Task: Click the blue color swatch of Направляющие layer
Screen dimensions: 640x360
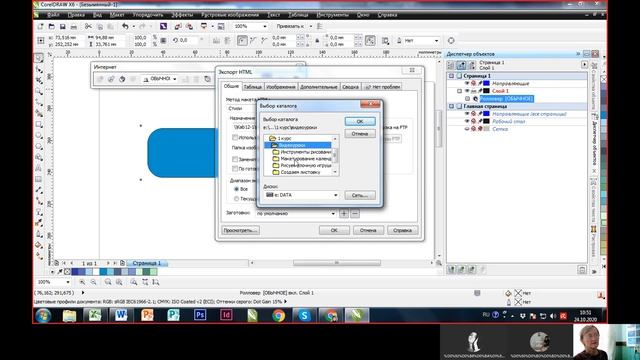Action: click(x=487, y=83)
